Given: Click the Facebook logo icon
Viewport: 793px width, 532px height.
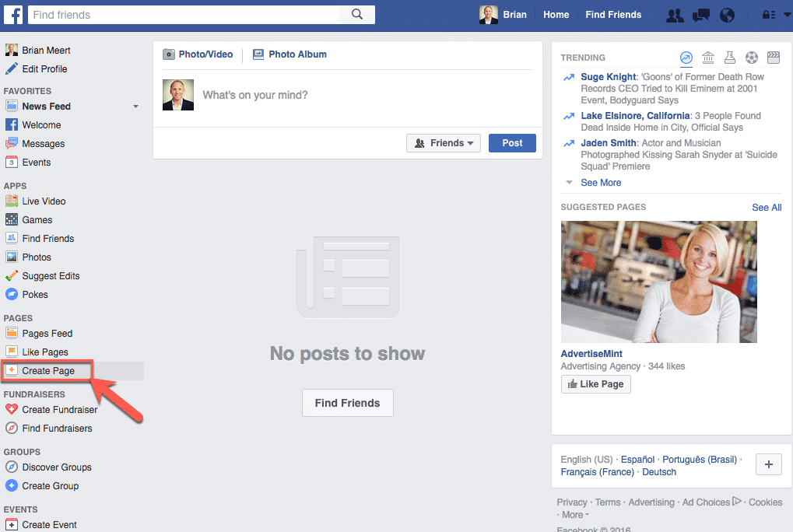Looking at the screenshot, I should click(x=13, y=14).
